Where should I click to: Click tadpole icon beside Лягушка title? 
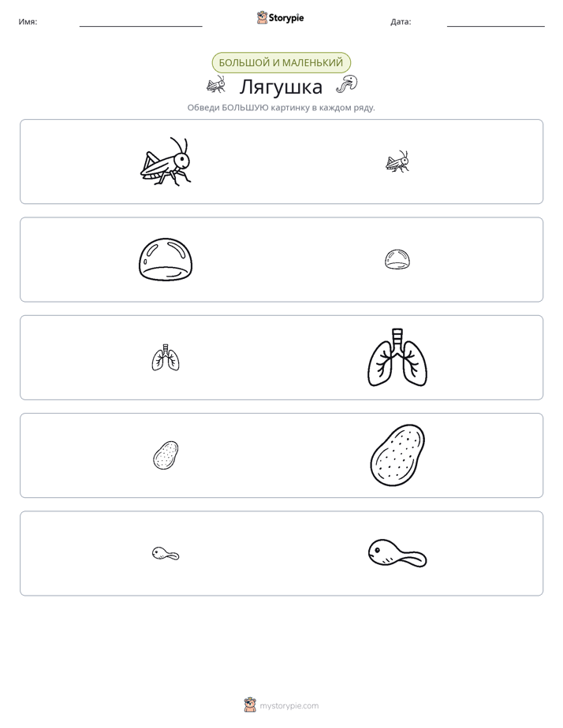tap(346, 84)
